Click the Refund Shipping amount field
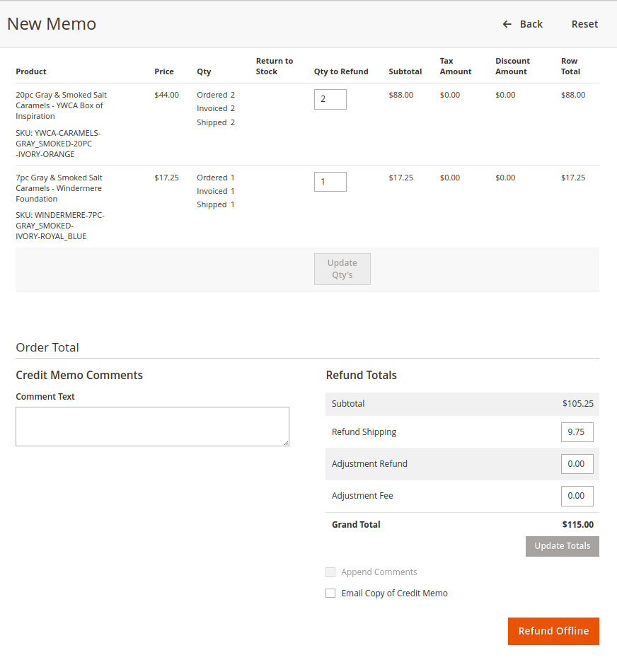 pos(577,431)
